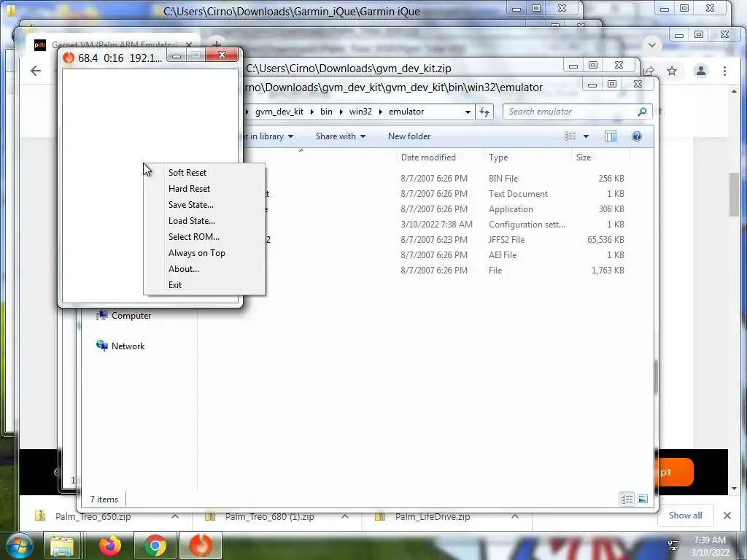The height and width of the screenshot is (560, 747).
Task: Open Chrome three-dot menu
Action: point(724,71)
